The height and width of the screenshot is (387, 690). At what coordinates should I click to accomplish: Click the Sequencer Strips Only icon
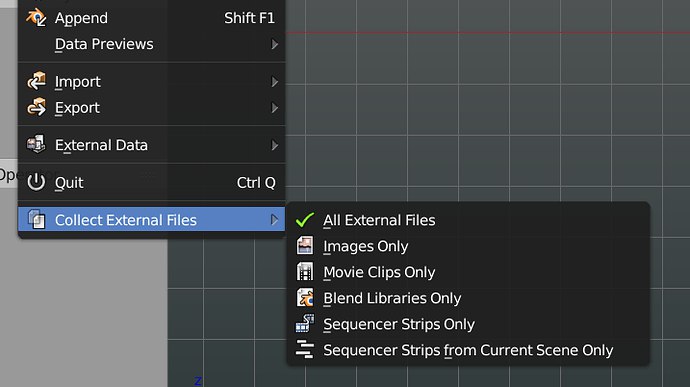[305, 324]
